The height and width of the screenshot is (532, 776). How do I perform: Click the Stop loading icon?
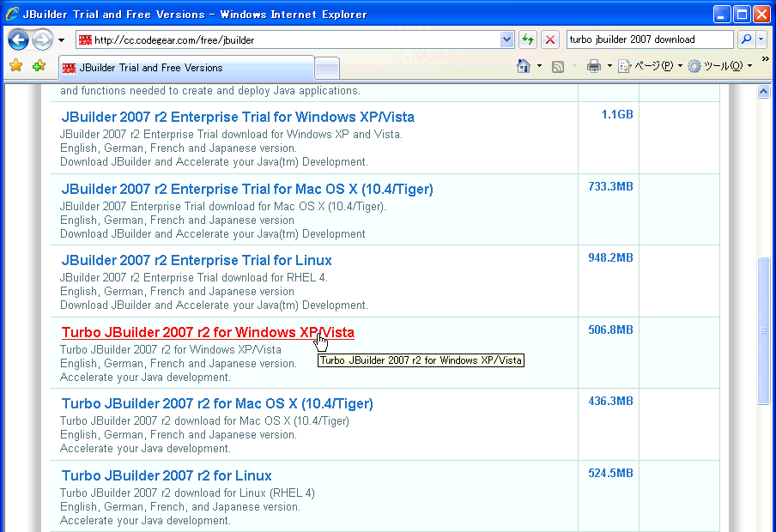coord(550,40)
